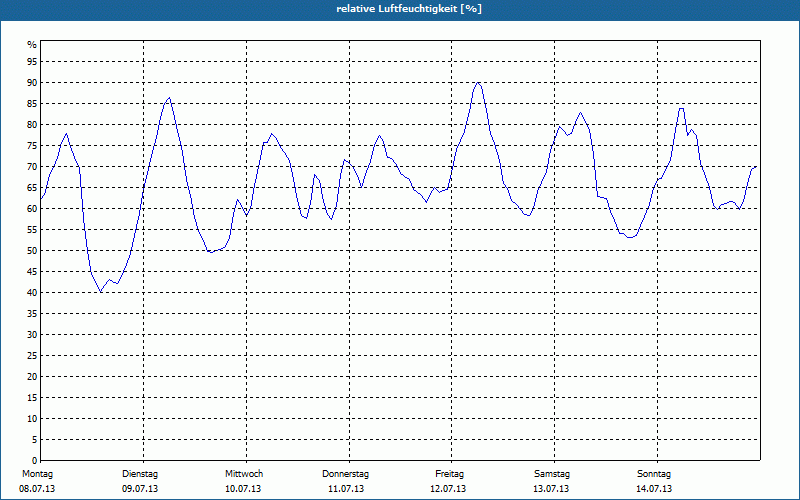Select the 'Donnerstag' day label

click(345, 474)
